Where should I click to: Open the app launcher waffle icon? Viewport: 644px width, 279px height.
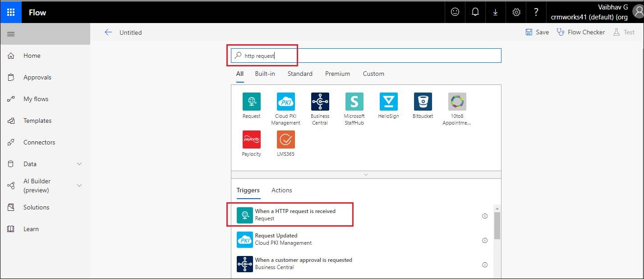tap(11, 12)
